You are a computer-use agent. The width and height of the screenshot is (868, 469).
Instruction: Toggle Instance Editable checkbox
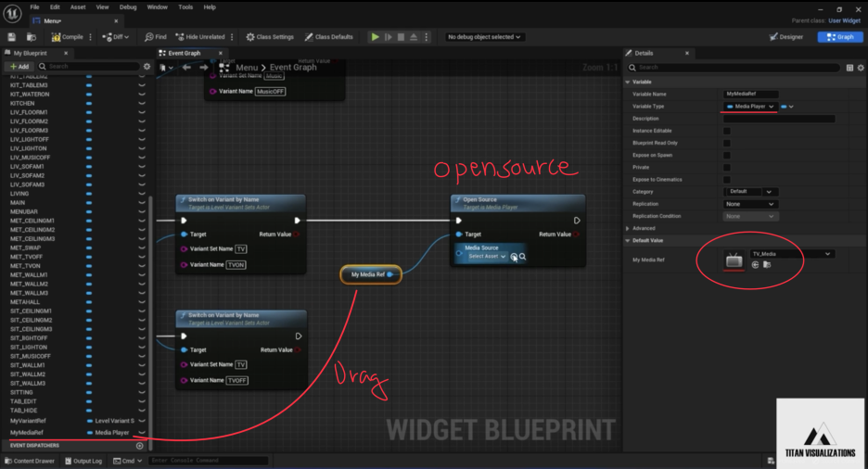tap(727, 131)
